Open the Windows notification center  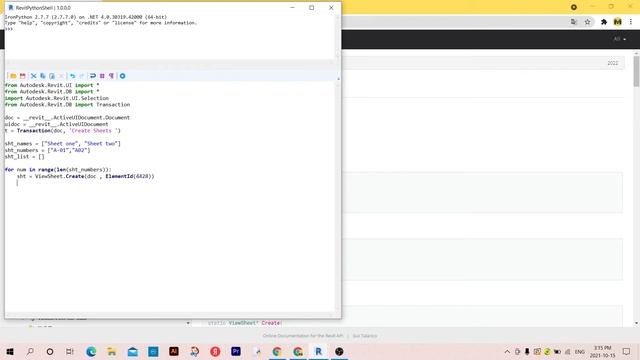coord(627,351)
